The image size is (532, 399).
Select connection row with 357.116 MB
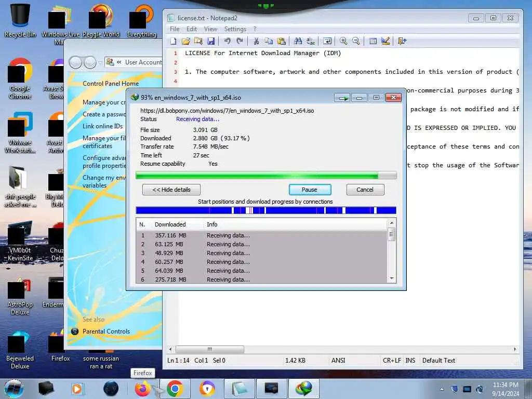coord(262,235)
